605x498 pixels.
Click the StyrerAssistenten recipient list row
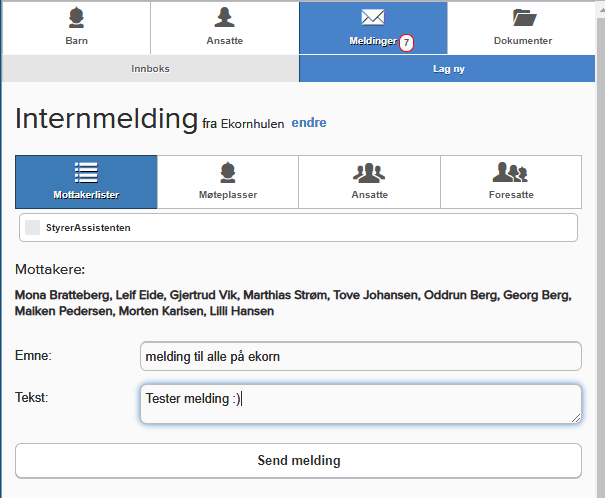click(x=298, y=228)
